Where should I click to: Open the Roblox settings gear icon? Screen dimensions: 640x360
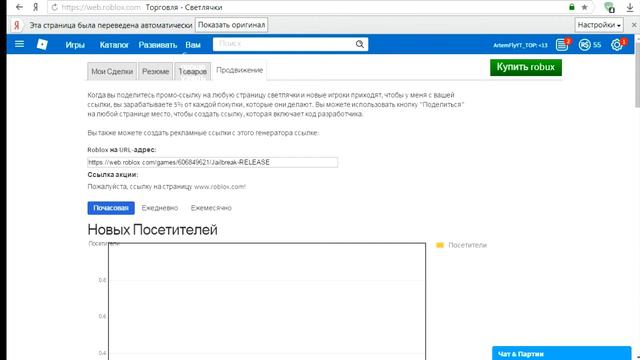[x=617, y=44]
